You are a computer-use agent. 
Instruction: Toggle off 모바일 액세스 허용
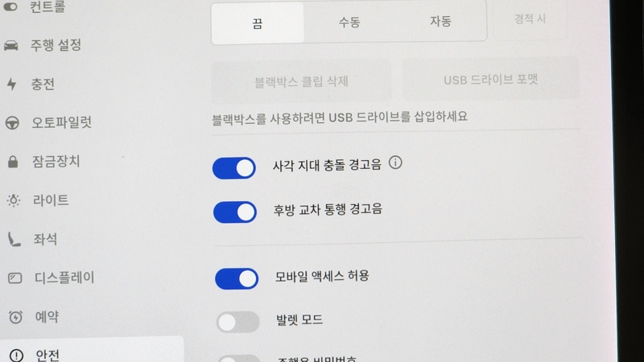[237, 278]
